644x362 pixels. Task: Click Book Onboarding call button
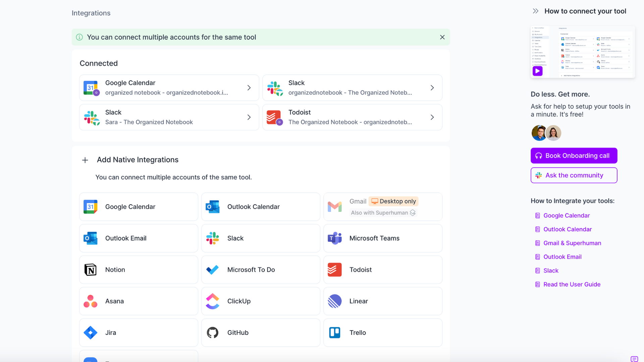point(574,156)
